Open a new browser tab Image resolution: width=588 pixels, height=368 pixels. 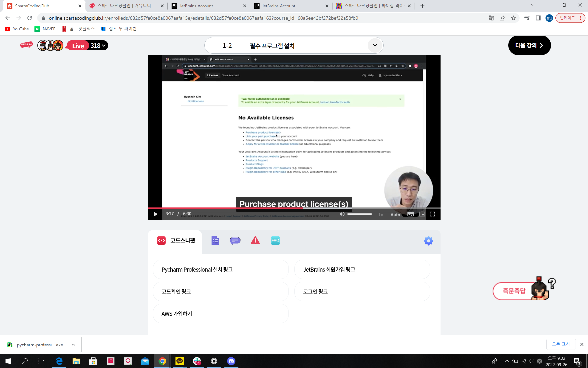(x=422, y=6)
